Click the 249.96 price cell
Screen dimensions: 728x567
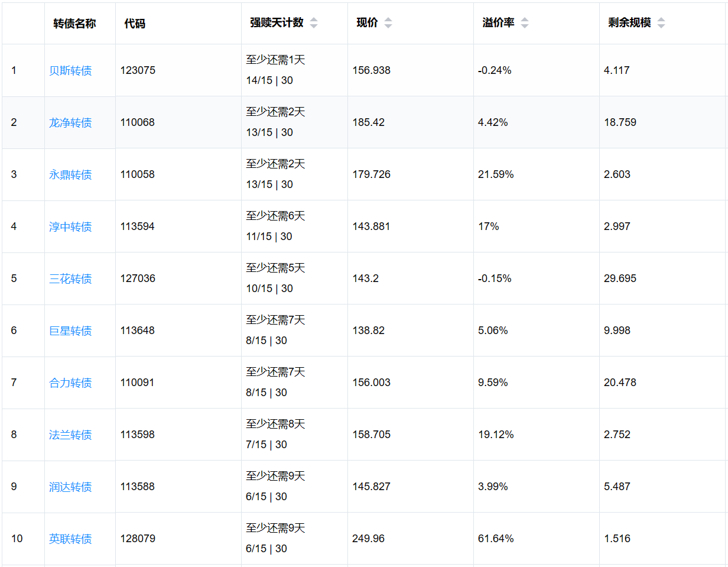pyautogui.click(x=368, y=539)
